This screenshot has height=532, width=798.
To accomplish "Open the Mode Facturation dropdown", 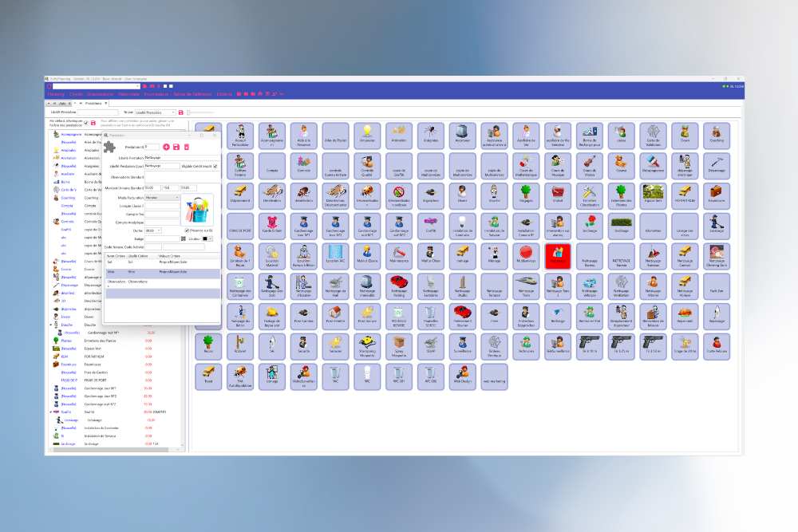I will [x=162, y=197].
